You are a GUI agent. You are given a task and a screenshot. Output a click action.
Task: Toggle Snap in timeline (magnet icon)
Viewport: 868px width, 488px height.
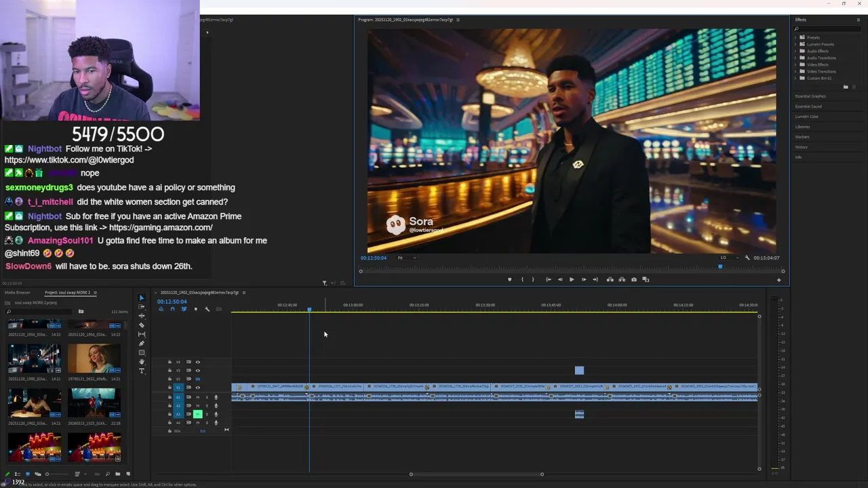172,309
